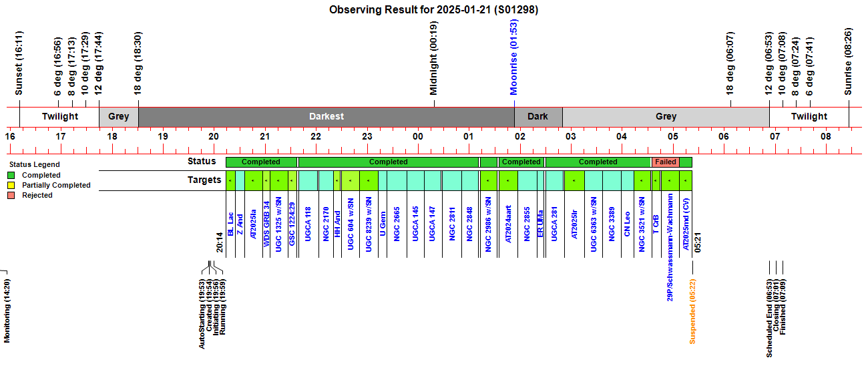The image size is (868, 374).
Task: Select the UGCA 118 target label
Action: pyautogui.click(x=308, y=223)
